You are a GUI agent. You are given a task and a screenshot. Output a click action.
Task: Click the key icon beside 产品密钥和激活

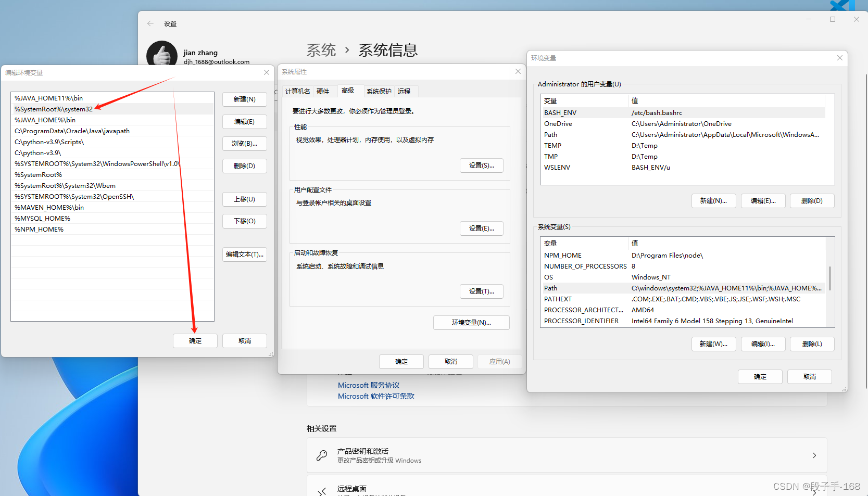(322, 455)
